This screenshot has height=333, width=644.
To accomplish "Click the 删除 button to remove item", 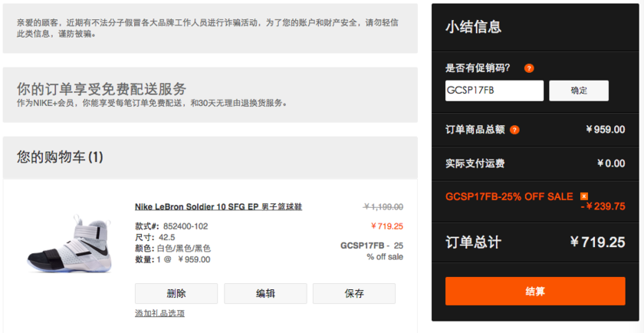I will 176,293.
